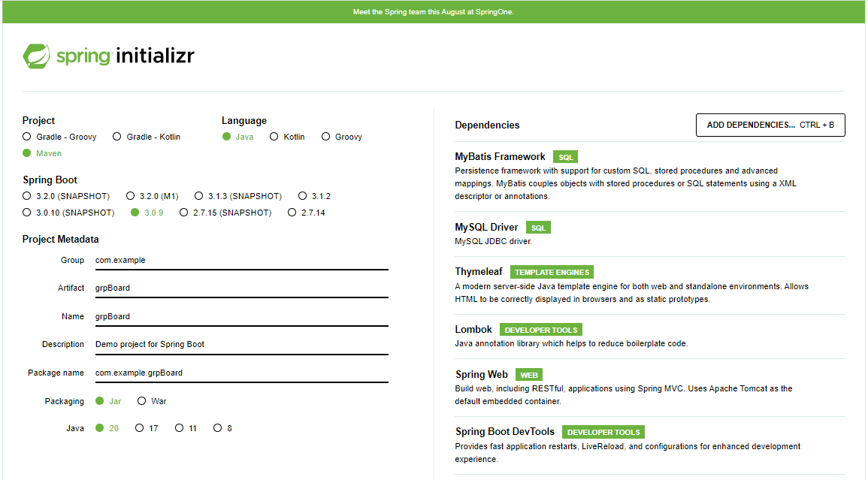Screen dimensions: 868x480
Task: Click the Lombok dependency title
Action: [473, 330]
